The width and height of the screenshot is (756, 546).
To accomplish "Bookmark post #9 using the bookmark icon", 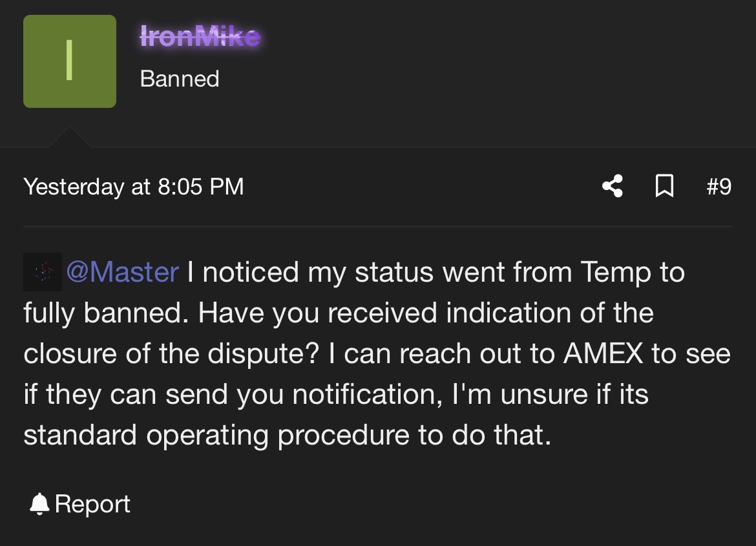I will coord(664,186).
